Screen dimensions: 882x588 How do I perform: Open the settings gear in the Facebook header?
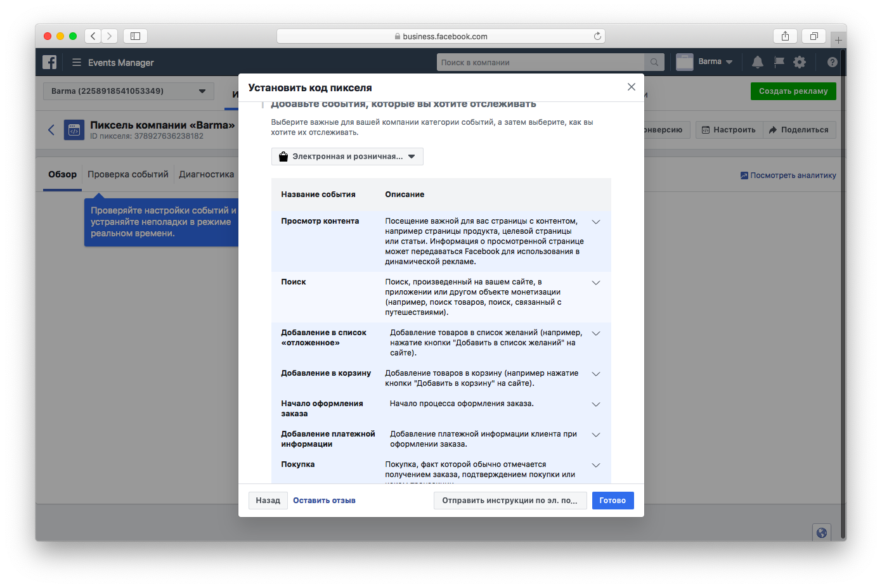pyautogui.click(x=800, y=62)
